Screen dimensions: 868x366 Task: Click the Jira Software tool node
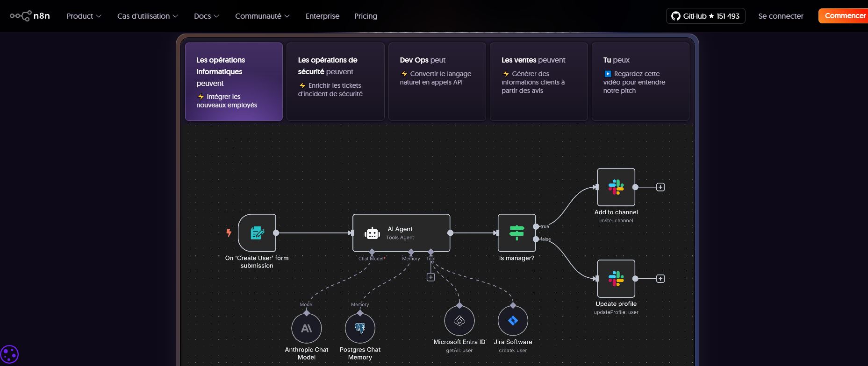pos(513,321)
